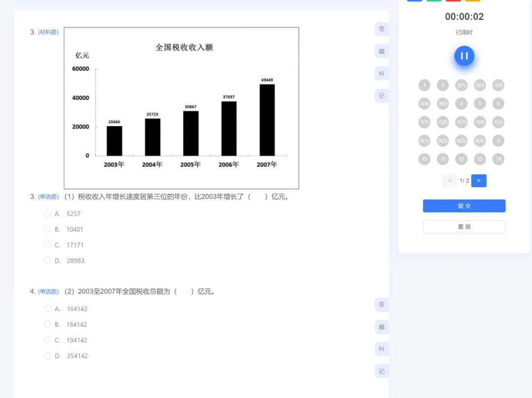532x398 pixels.
Task: Go to question 7(1) bubble
Action: coord(424,122)
